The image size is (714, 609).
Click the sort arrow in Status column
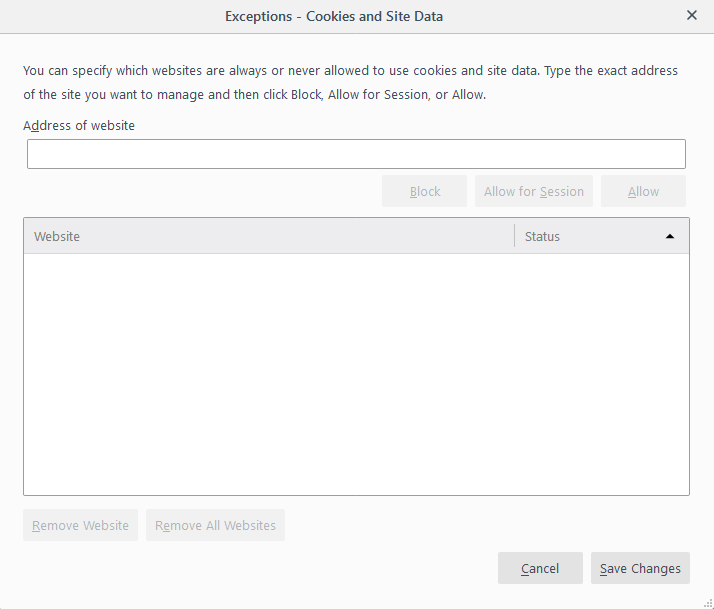click(x=670, y=237)
